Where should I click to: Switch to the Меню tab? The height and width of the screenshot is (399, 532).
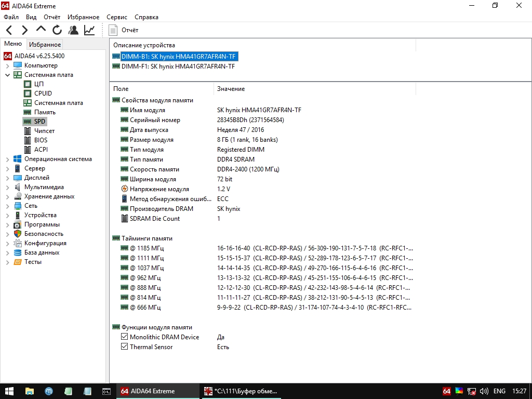(x=13, y=44)
